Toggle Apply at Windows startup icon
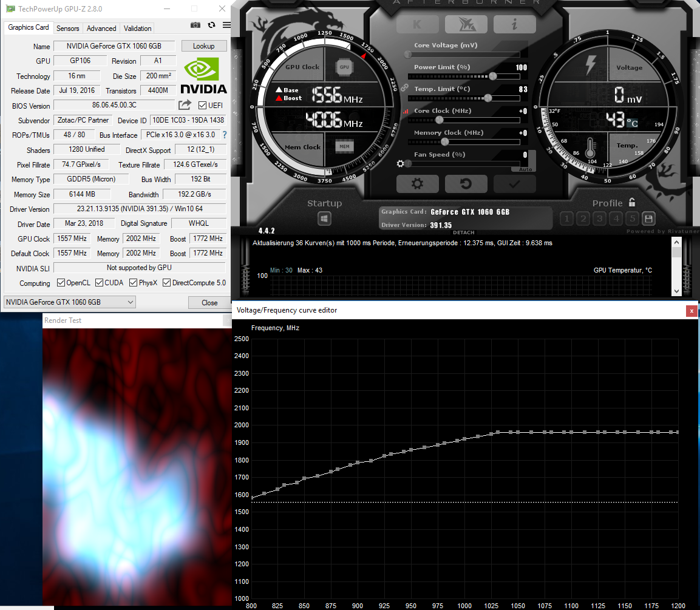Image resolution: width=700 pixels, height=610 pixels. coord(325,219)
